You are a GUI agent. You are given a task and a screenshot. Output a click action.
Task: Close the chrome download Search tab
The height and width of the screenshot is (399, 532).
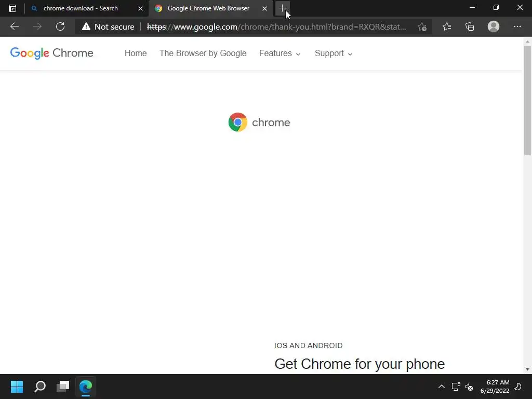(140, 8)
